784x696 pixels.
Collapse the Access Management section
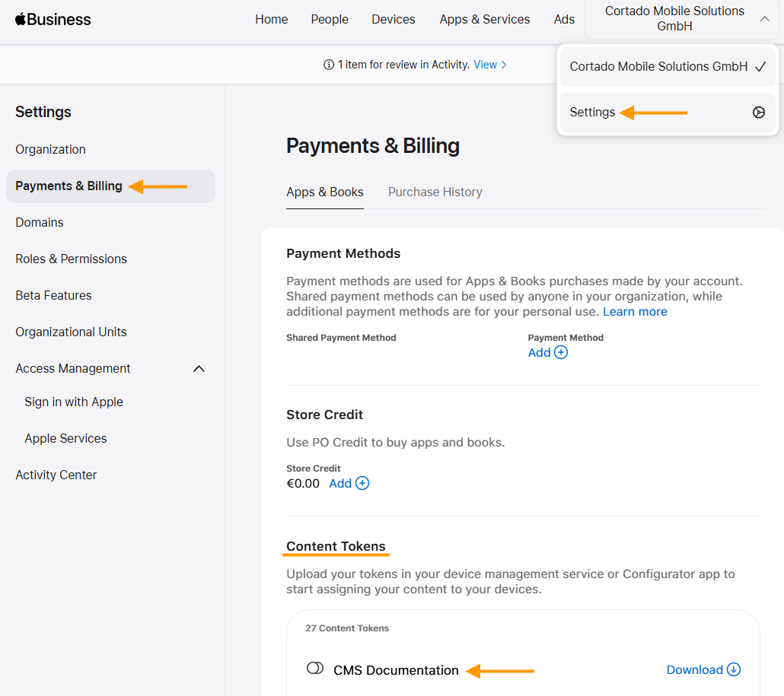tap(199, 369)
